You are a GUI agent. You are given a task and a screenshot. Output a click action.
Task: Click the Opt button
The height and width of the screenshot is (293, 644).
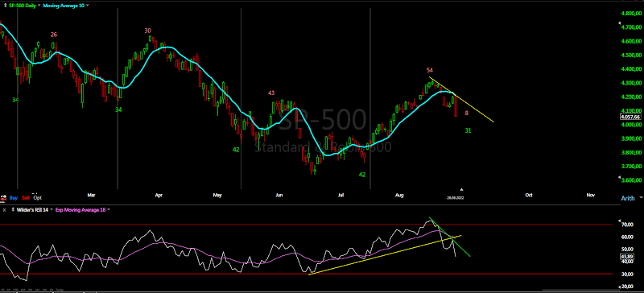coord(37,197)
